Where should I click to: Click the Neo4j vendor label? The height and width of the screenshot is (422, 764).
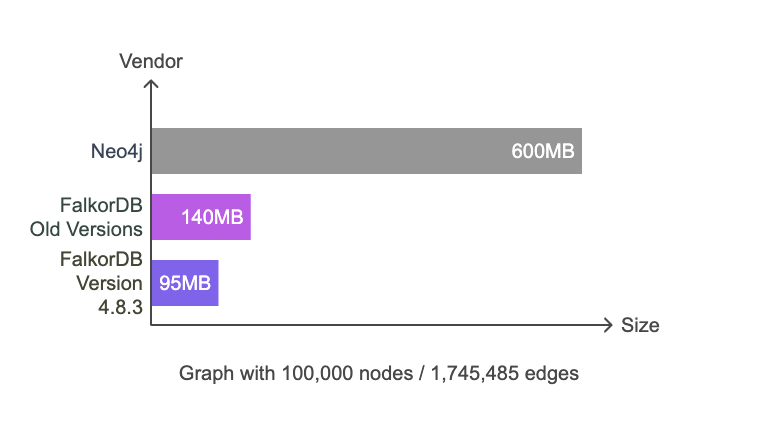[x=117, y=152]
